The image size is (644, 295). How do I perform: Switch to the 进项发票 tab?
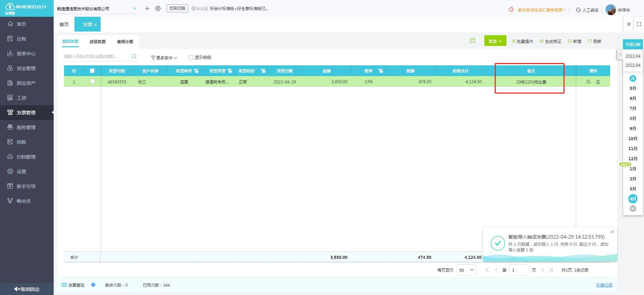(x=97, y=42)
